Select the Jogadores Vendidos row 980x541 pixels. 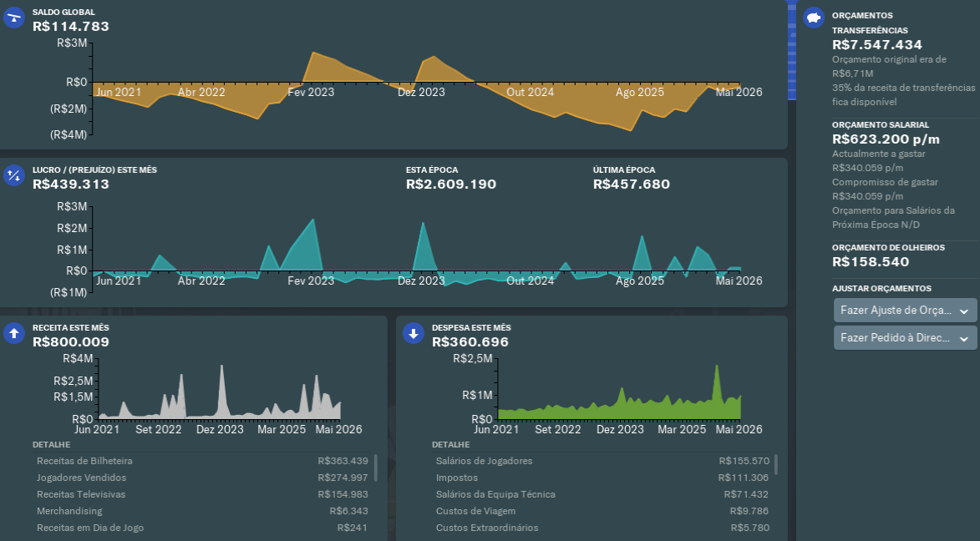coord(202,478)
